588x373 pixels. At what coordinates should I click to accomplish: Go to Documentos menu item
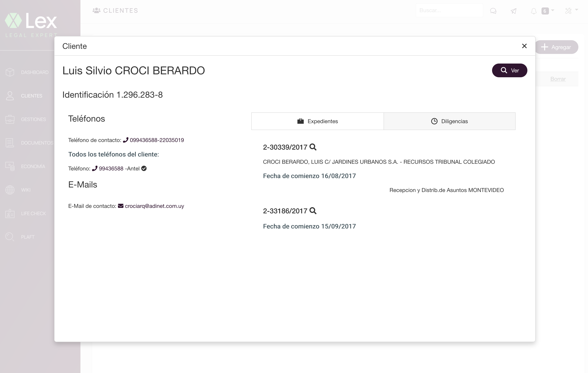(37, 143)
